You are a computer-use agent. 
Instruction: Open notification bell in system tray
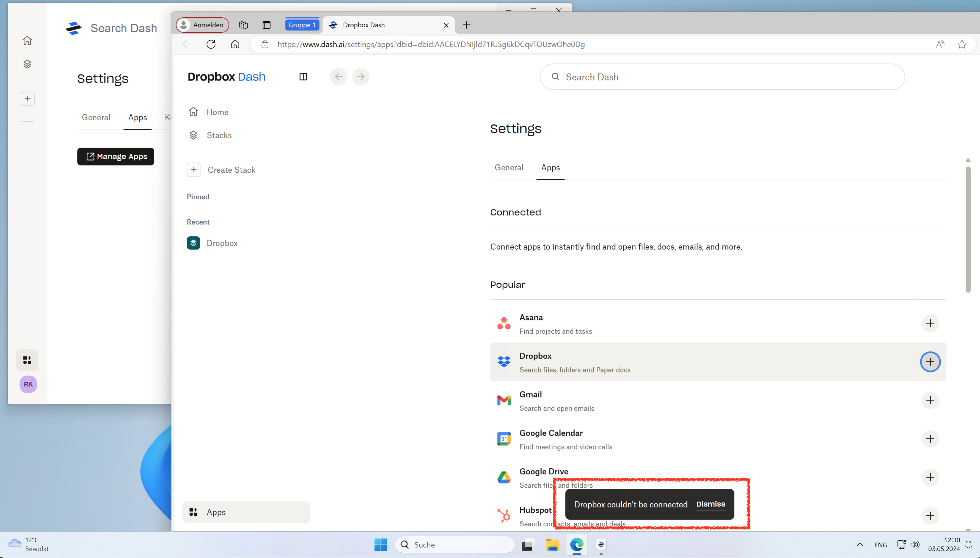tap(968, 545)
